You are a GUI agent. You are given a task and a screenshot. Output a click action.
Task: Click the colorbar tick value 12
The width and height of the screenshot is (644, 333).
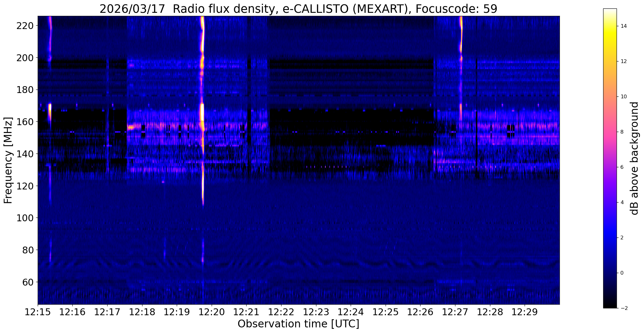624,61
